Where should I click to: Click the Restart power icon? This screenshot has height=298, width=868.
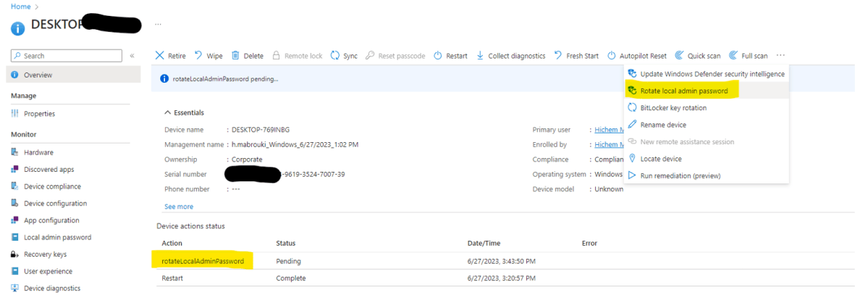pyautogui.click(x=437, y=56)
